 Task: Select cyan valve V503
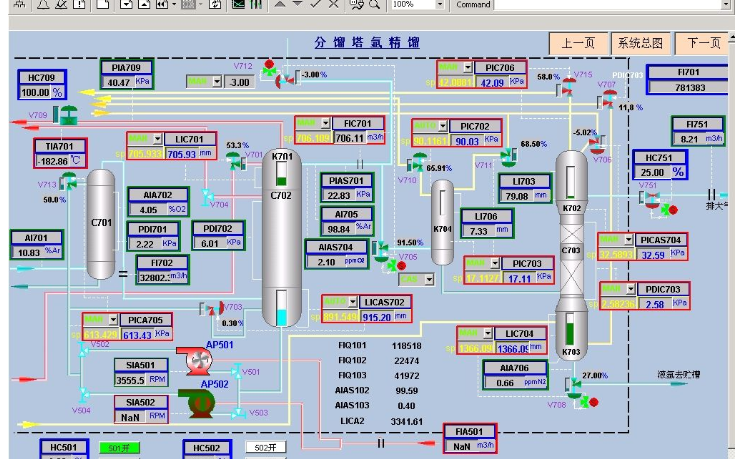[x=239, y=413]
